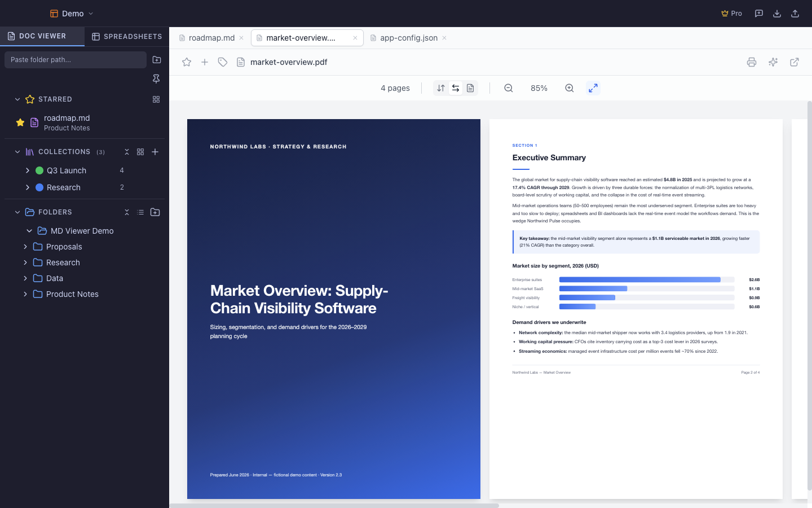Expand the Q3 Launch collection
Viewport: 812px width, 508px height.
click(28, 170)
